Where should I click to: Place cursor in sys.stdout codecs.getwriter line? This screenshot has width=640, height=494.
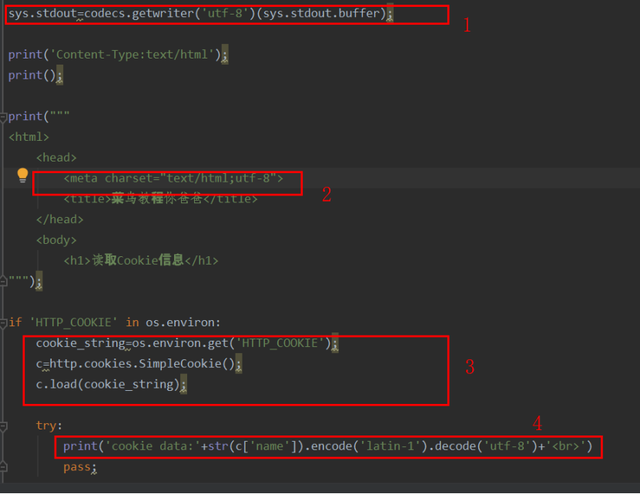click(x=200, y=13)
